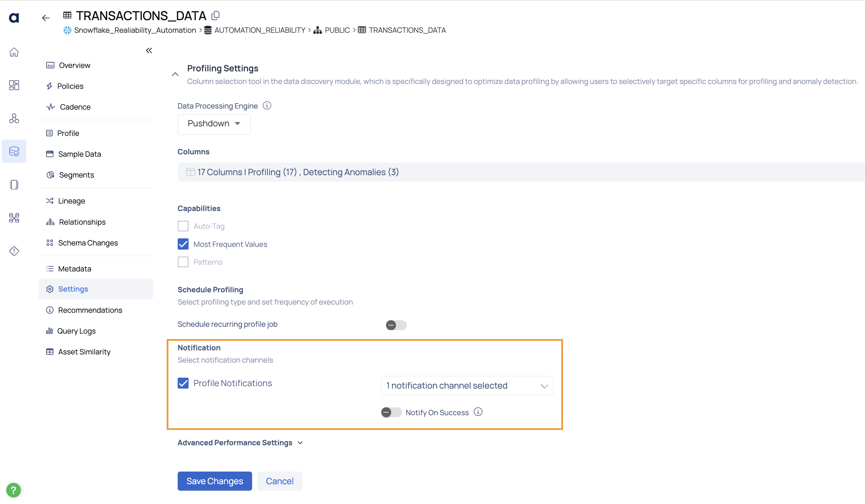Open the dashboard grid icon in left rail
The height and width of the screenshot is (504, 865).
(14, 85)
